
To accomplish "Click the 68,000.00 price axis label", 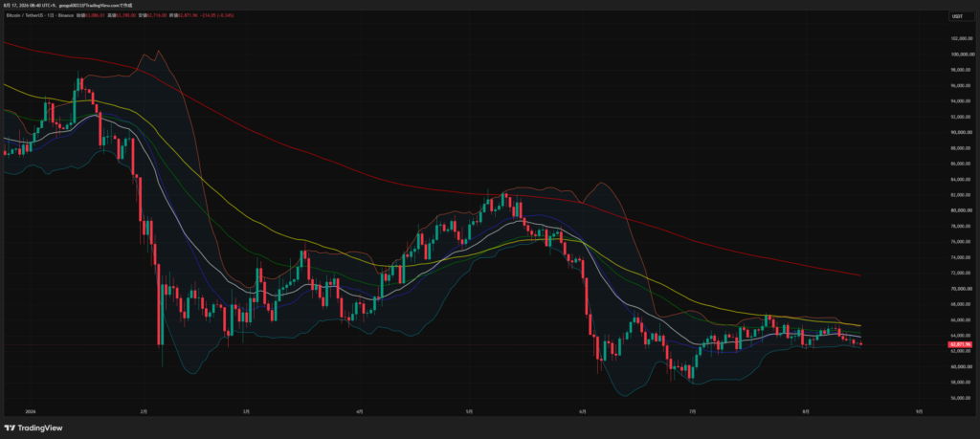I will click(x=960, y=304).
